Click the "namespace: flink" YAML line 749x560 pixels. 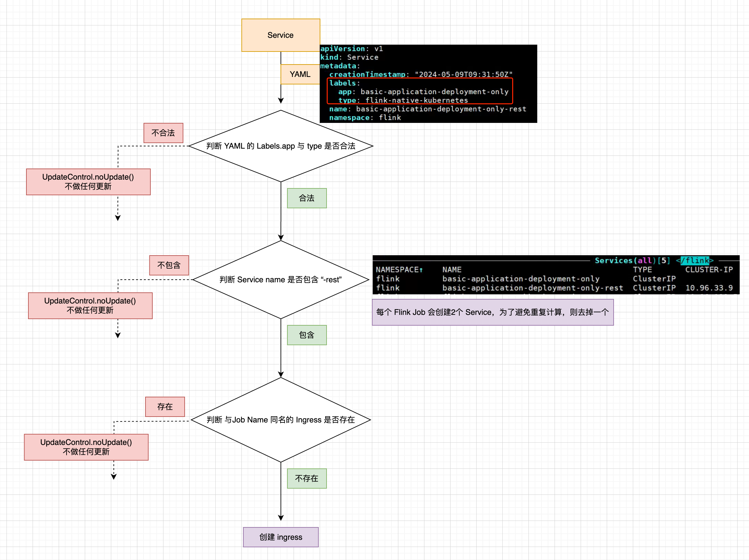click(x=365, y=117)
